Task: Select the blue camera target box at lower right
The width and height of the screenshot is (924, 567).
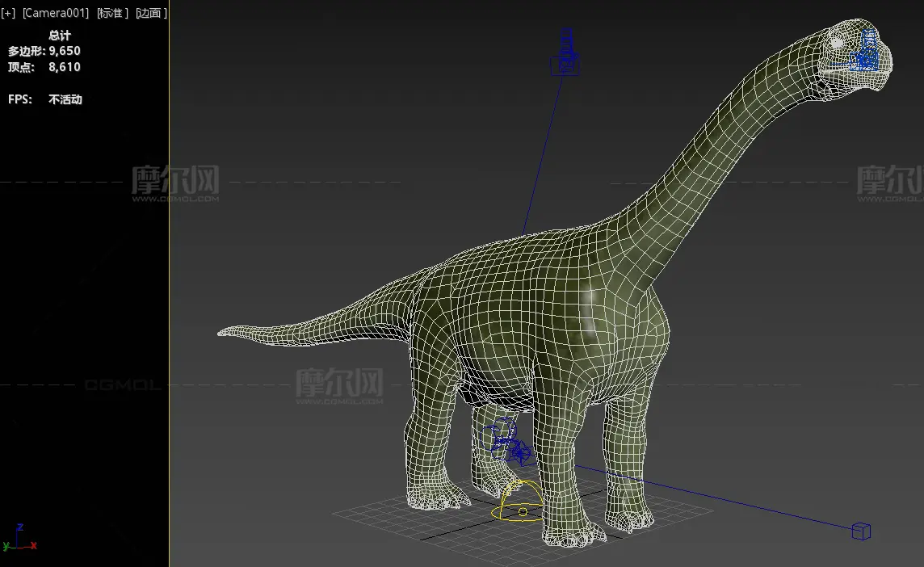Action: point(861,531)
